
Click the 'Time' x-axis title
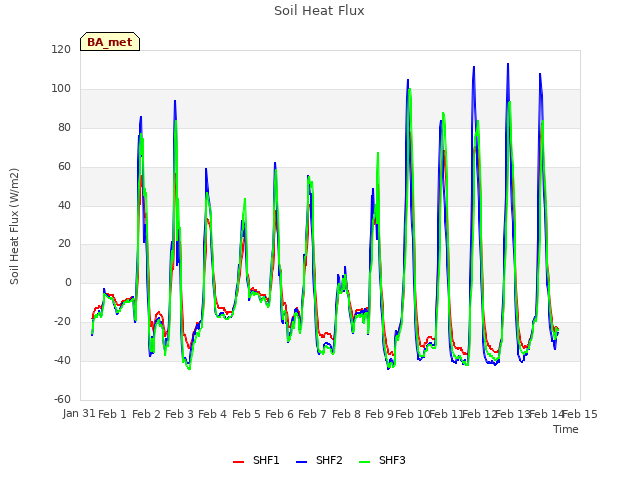[x=566, y=429]
